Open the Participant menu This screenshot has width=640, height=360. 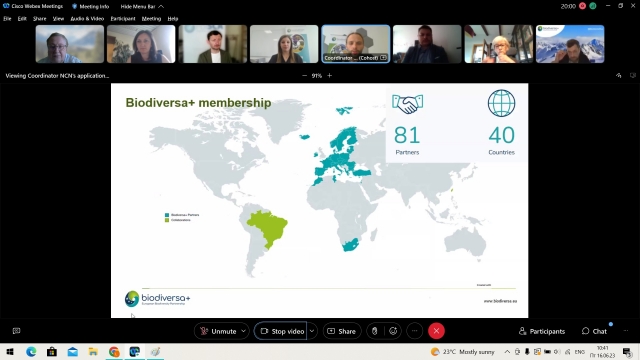click(123, 18)
